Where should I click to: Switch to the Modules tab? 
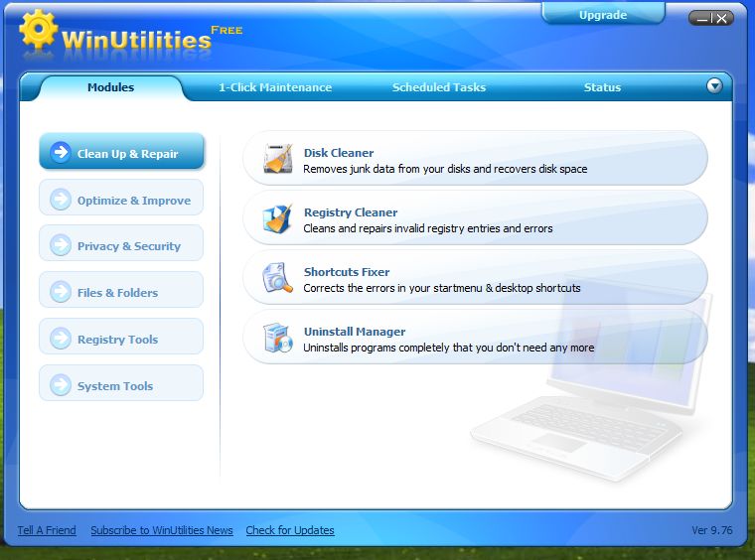(x=110, y=87)
